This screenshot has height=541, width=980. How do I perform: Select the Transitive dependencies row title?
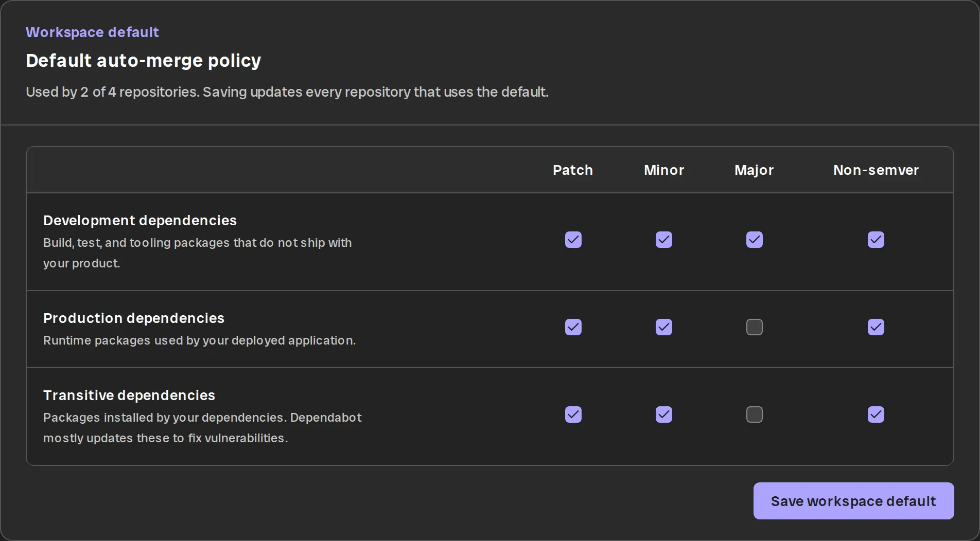[129, 395]
